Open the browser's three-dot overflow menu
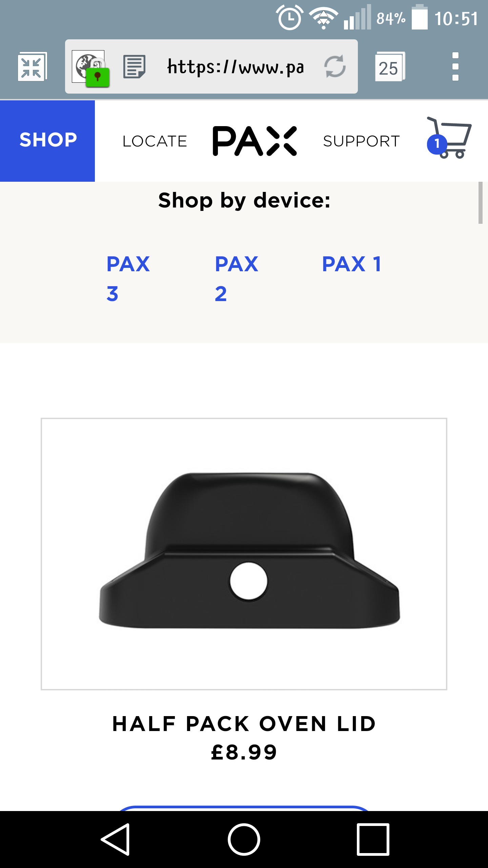The image size is (488, 868). [455, 66]
